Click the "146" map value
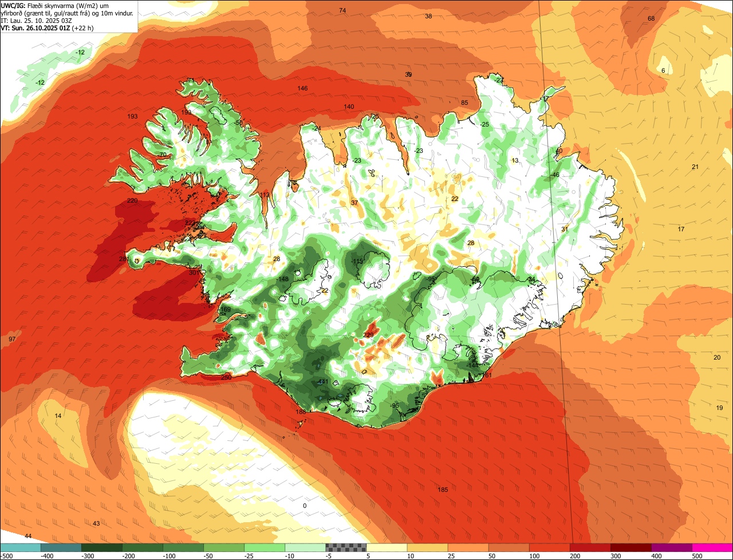The width and height of the screenshot is (733, 560). coord(302,88)
